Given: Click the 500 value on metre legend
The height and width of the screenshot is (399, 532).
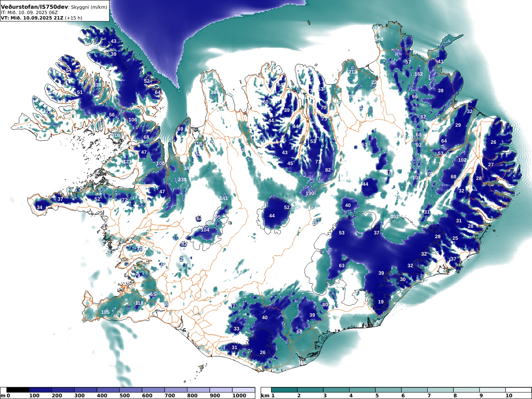Looking at the screenshot, I should click(125, 396).
